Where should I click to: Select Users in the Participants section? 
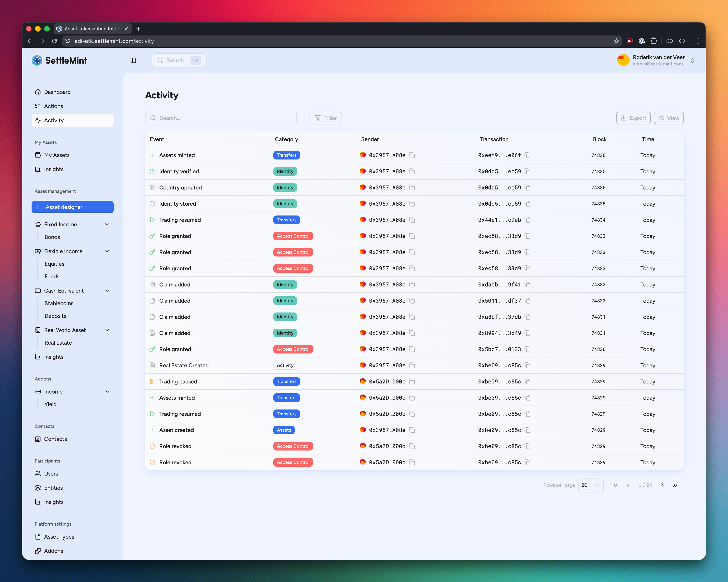pos(51,474)
